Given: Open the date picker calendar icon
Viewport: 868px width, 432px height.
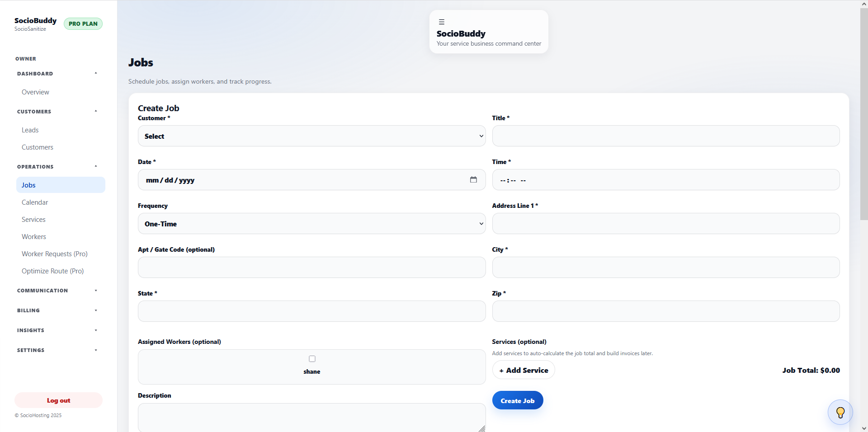Looking at the screenshot, I should click(x=473, y=180).
